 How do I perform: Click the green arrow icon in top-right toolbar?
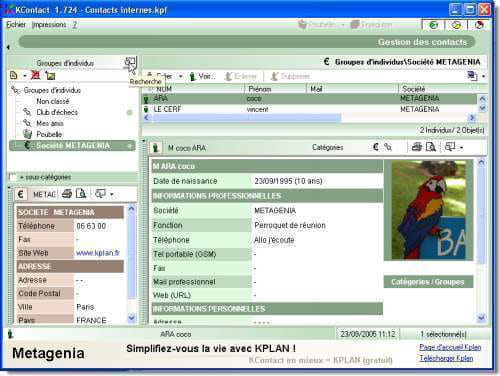point(433,25)
